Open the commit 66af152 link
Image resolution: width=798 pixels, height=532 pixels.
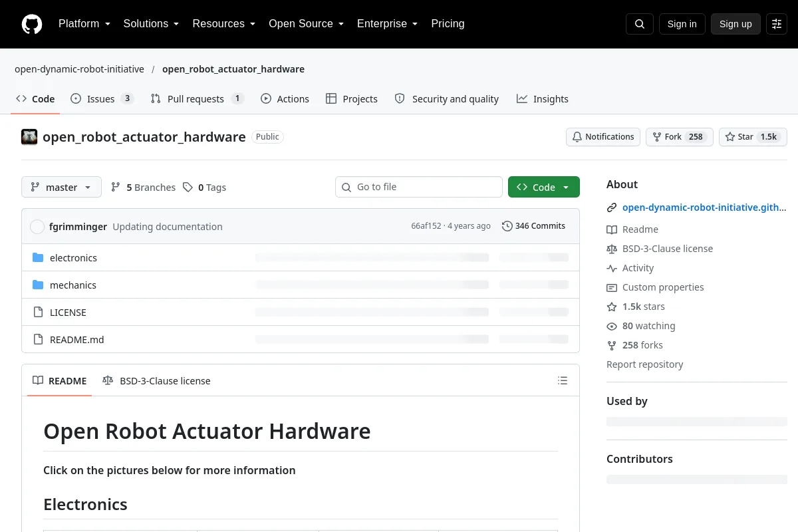(x=426, y=226)
